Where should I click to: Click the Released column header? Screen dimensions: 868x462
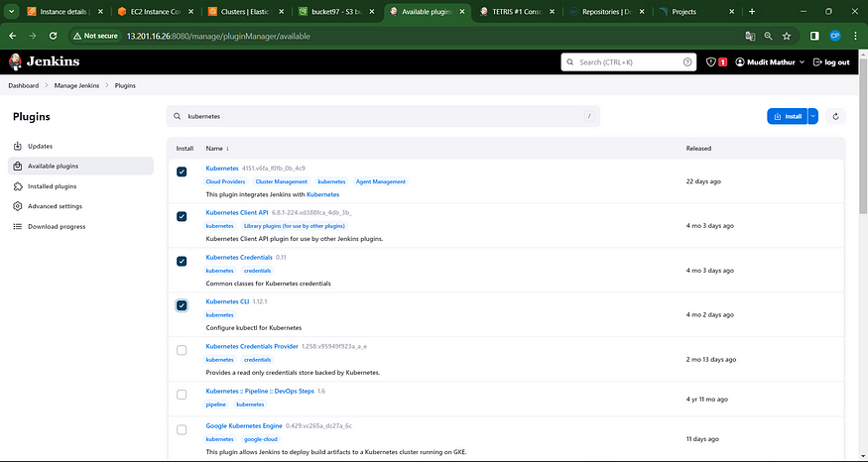[x=698, y=149]
